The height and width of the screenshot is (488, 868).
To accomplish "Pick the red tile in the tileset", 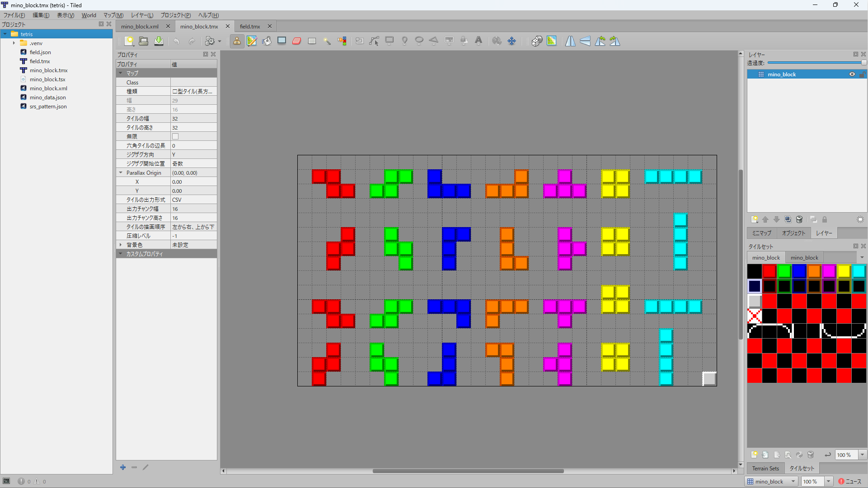I will point(769,271).
